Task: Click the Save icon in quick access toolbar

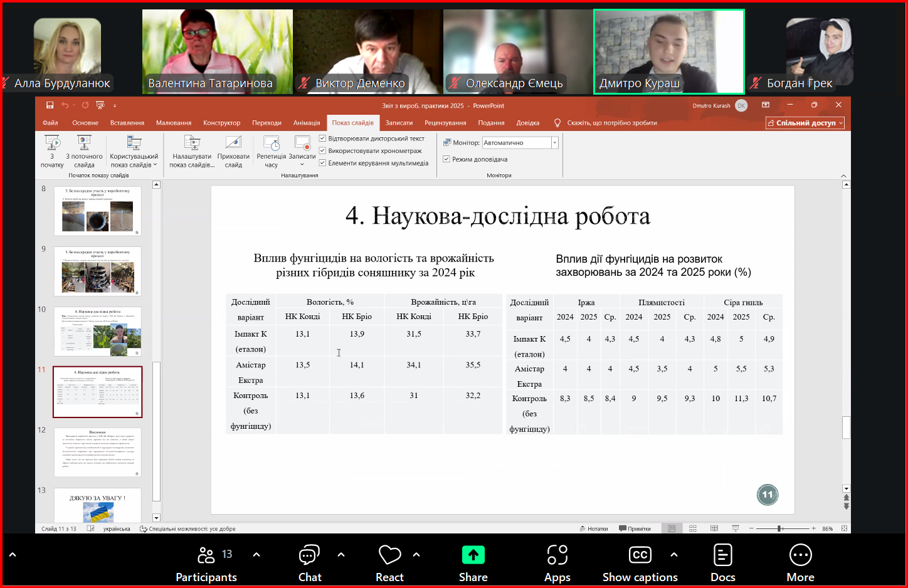Action: (50, 105)
